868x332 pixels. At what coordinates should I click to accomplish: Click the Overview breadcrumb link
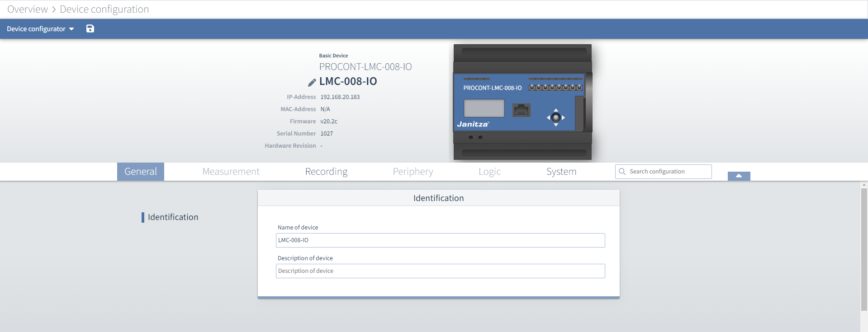[x=28, y=9]
